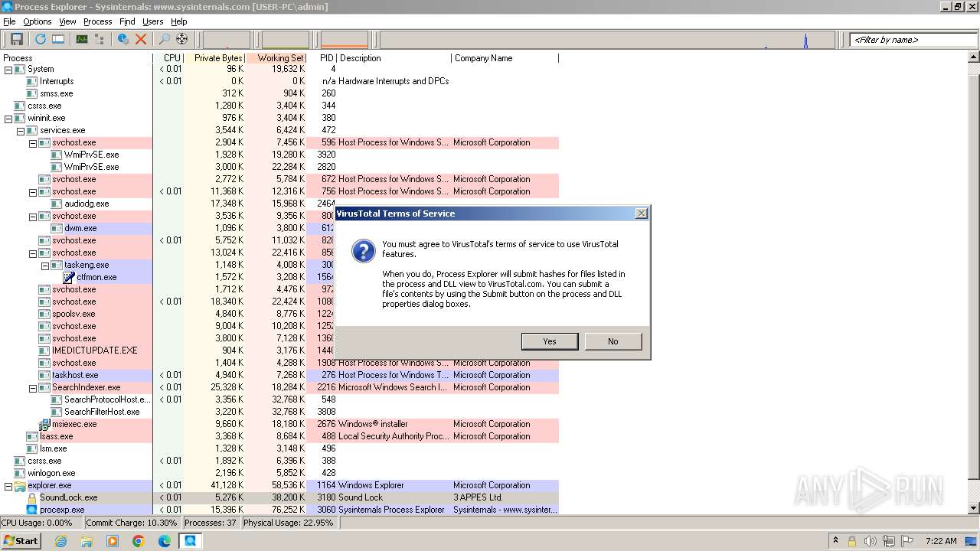Click the Action Center flag tray icon

[907, 541]
